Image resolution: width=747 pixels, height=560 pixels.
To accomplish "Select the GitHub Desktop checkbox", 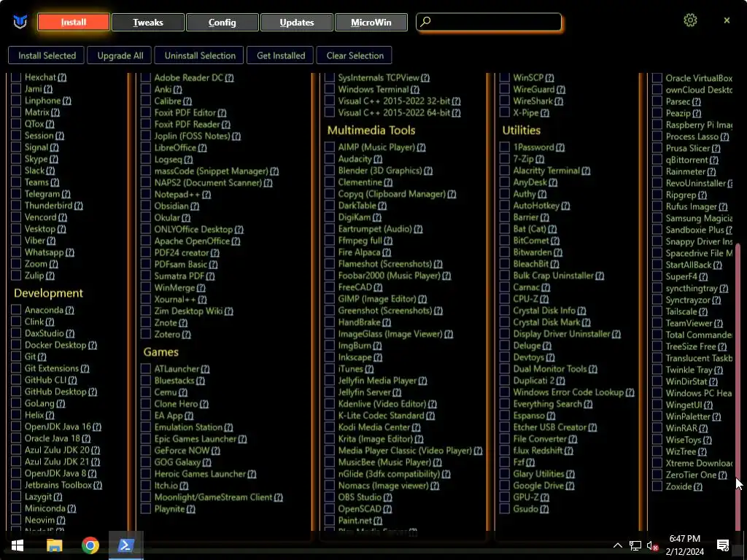I will coord(16,392).
